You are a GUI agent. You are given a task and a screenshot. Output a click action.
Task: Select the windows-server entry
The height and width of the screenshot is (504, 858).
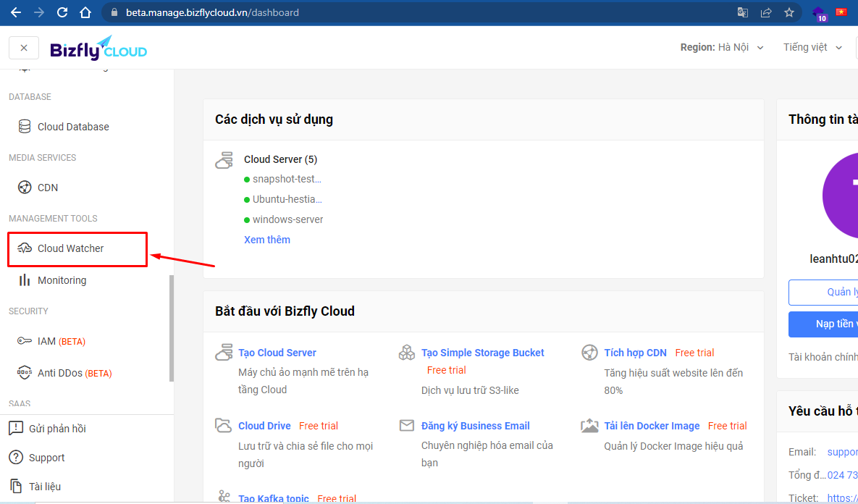pos(288,219)
